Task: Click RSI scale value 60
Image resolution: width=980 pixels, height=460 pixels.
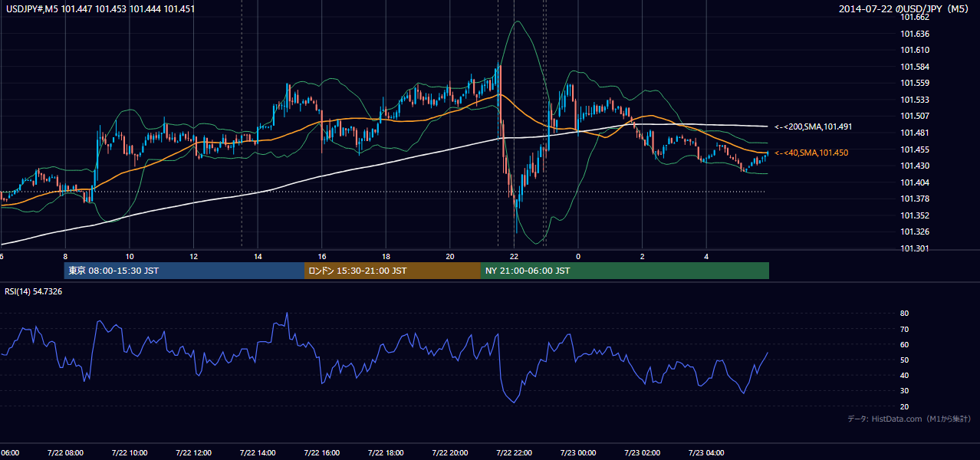Action: coord(905,344)
